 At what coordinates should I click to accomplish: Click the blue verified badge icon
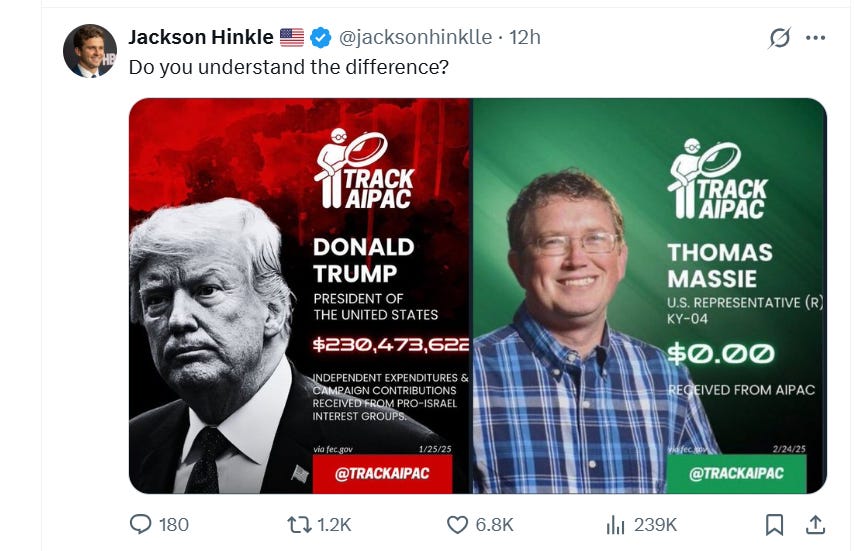321,38
